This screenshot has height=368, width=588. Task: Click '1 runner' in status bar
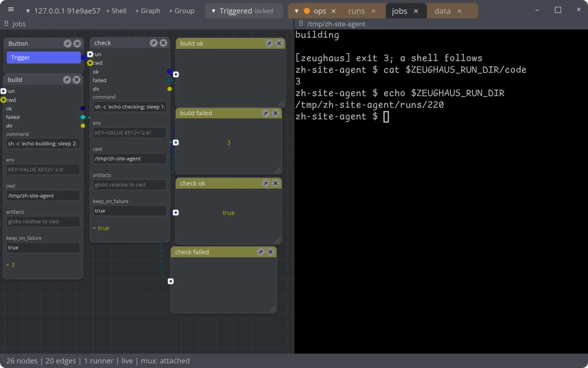pyautogui.click(x=98, y=361)
